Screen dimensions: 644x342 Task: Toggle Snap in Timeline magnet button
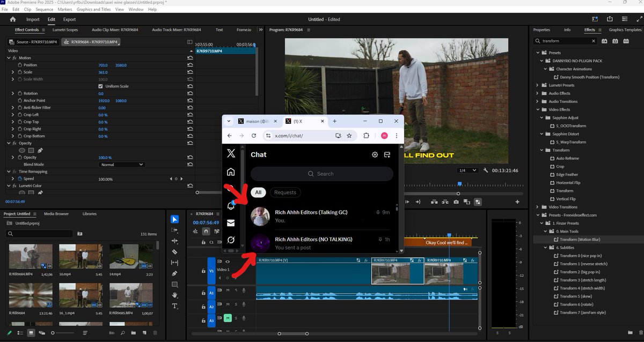[x=206, y=231]
